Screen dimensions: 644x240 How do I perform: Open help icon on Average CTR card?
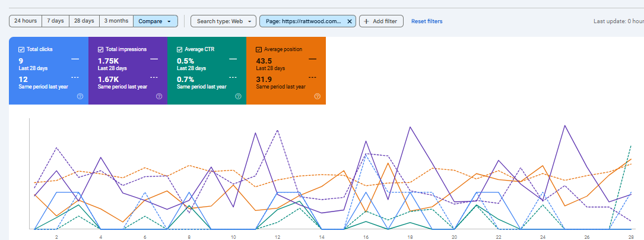tap(238, 96)
